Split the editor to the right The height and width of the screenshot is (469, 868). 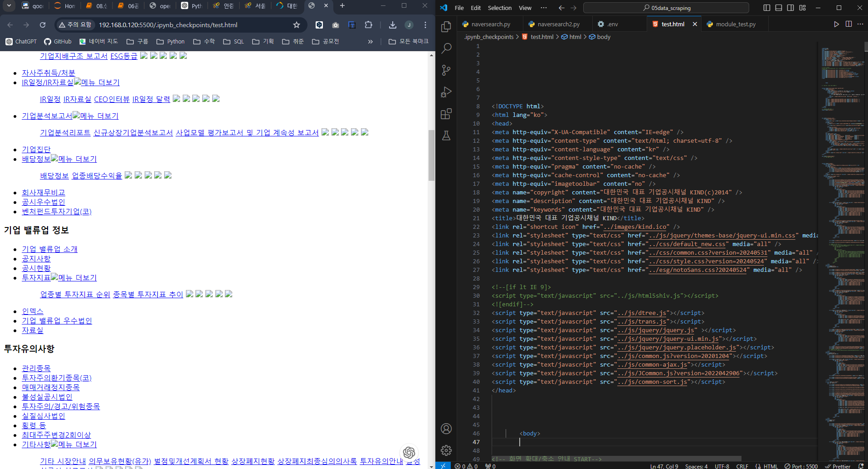pyautogui.click(x=848, y=24)
